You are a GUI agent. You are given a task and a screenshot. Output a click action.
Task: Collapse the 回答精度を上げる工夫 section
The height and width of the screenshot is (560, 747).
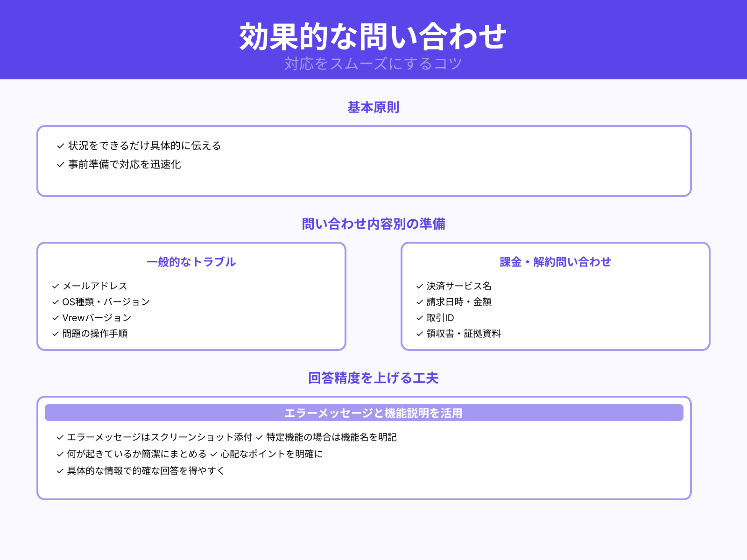tap(373, 378)
